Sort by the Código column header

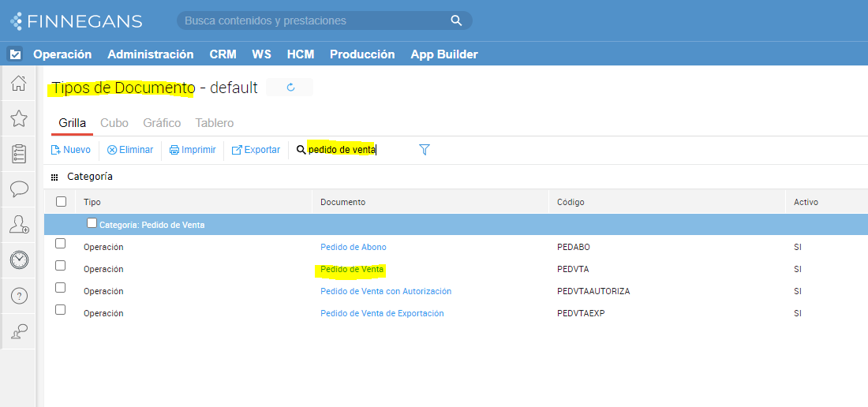click(x=571, y=203)
